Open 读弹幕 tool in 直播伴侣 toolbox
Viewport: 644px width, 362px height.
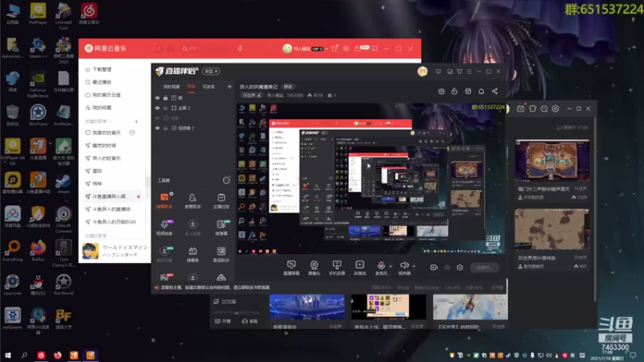(221, 228)
